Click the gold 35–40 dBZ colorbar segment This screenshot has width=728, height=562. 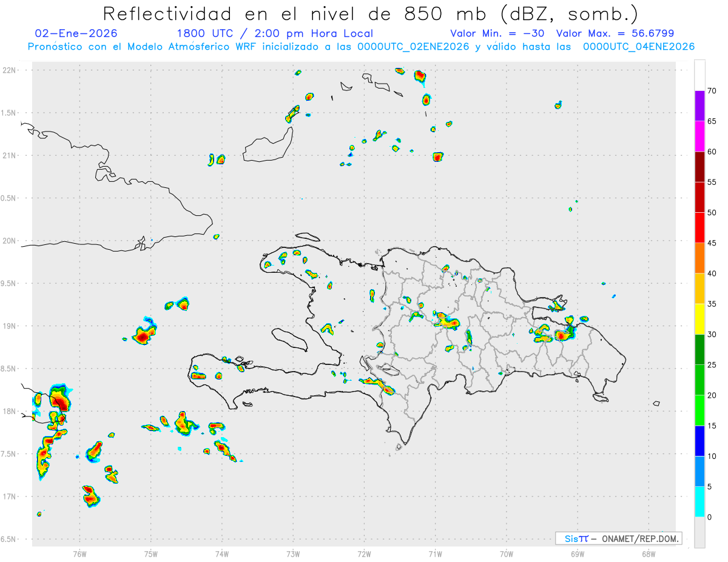[x=699, y=289]
